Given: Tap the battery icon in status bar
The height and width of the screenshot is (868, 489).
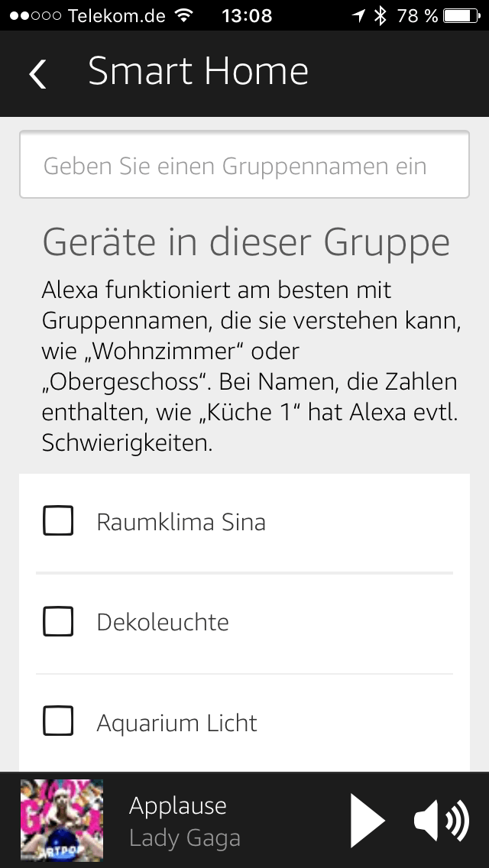Looking at the screenshot, I should tap(462, 15).
